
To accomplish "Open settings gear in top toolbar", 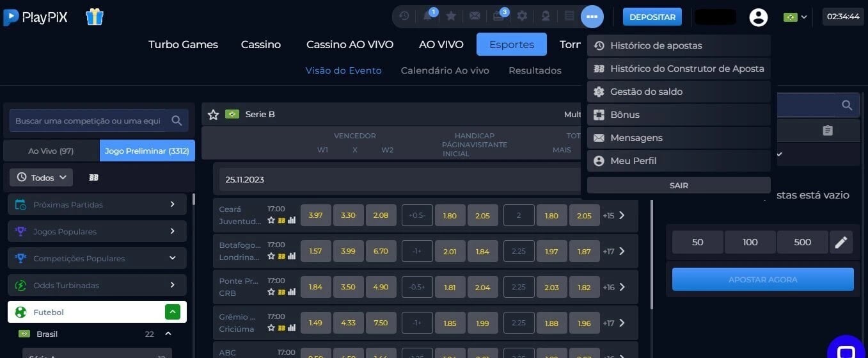I will click(522, 17).
